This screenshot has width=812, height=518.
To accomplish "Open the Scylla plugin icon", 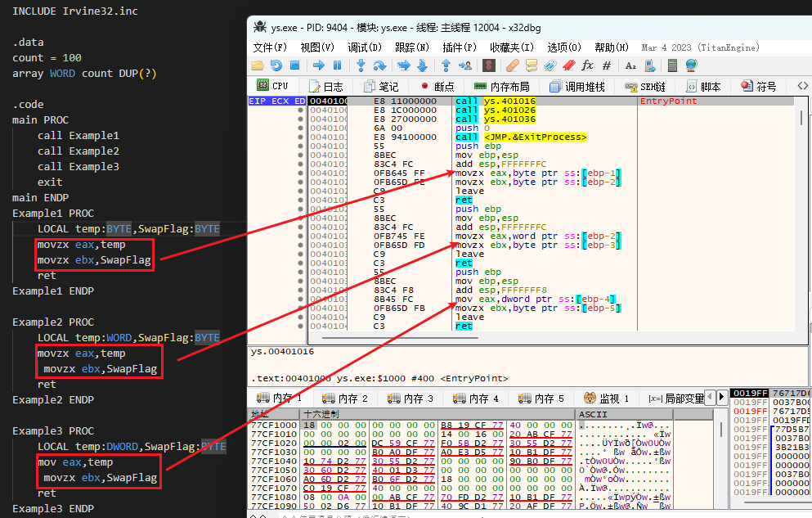I will coord(489,65).
